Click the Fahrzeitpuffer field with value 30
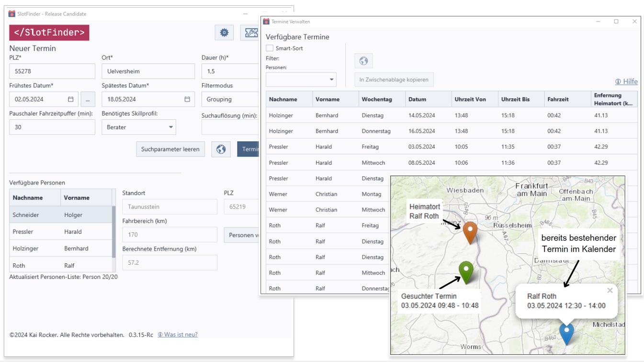Image resolution: width=644 pixels, height=362 pixels. pyautogui.click(x=52, y=127)
